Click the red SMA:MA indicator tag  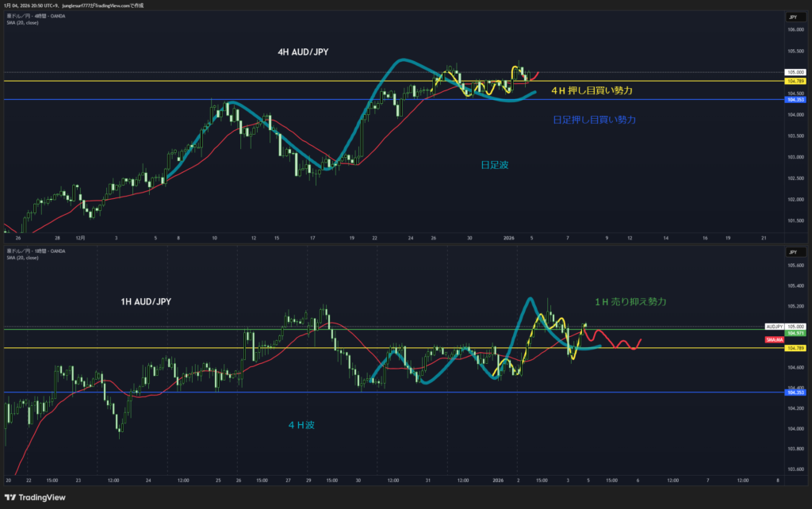774,340
